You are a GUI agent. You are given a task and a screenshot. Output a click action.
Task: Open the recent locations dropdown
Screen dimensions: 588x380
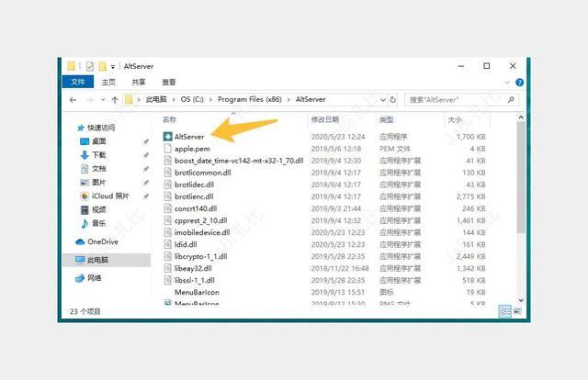[x=103, y=100]
